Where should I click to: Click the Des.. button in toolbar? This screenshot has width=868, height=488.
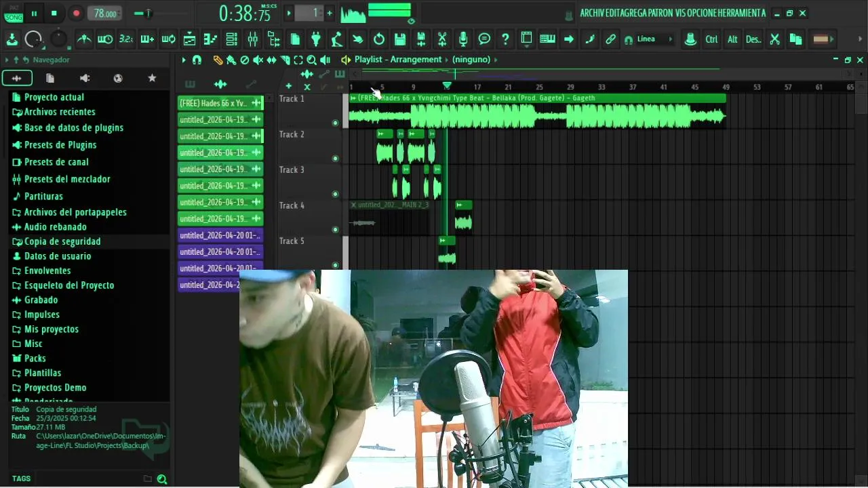click(x=753, y=39)
